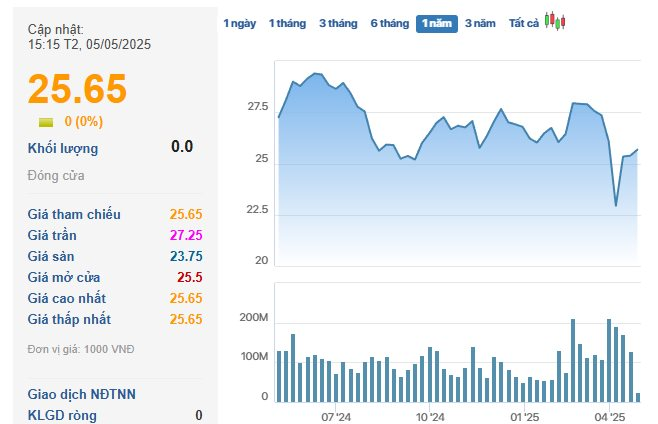Show the Tất cả full history
The height and width of the screenshot is (424, 658).
pos(523,23)
